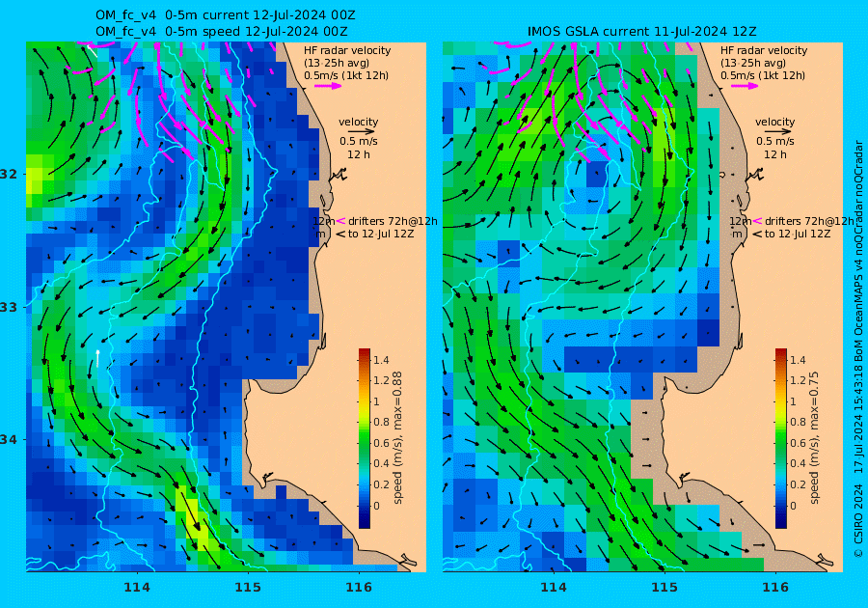The height and width of the screenshot is (608, 868).
Task: Click the left map 'HF radar velocity' legend label
Action: point(347,50)
